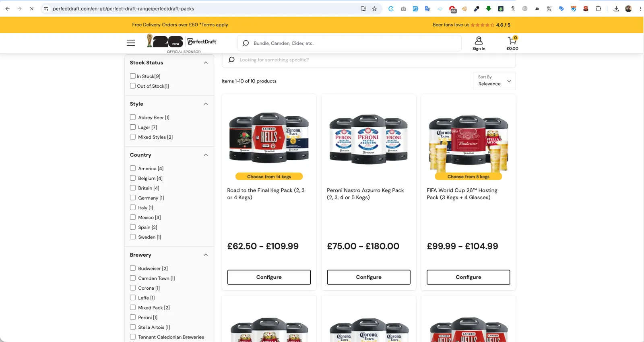The height and width of the screenshot is (342, 644).
Task: Open the Budweiser Hosting Pack product image
Action: [x=469, y=143]
